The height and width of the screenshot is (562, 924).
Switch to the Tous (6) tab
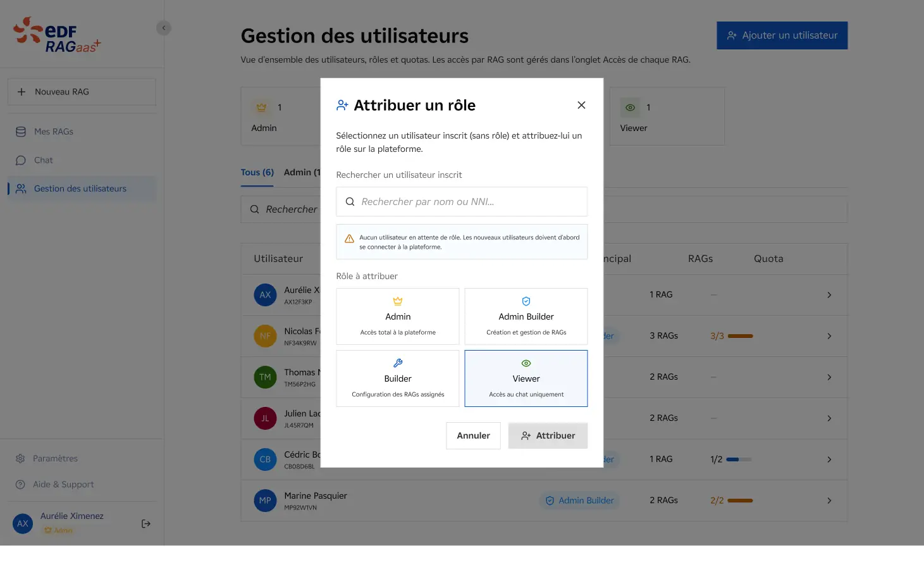[257, 172]
